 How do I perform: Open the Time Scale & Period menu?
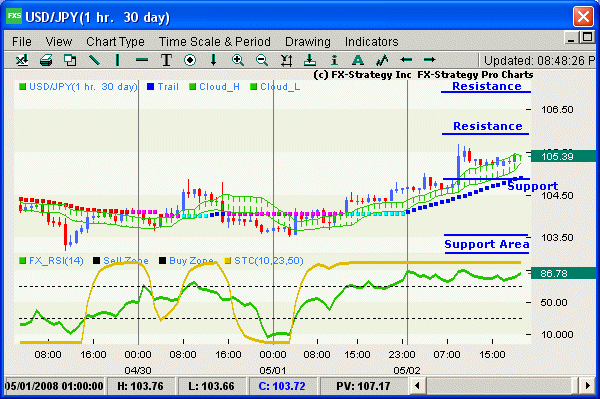[x=215, y=42]
